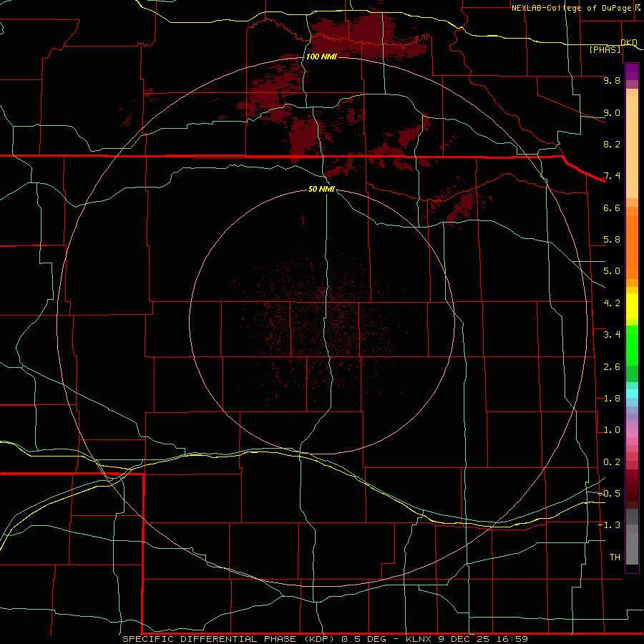The height and width of the screenshot is (644, 644).
Task: Click the 9.8 value on the color scale
Action: click(x=612, y=80)
